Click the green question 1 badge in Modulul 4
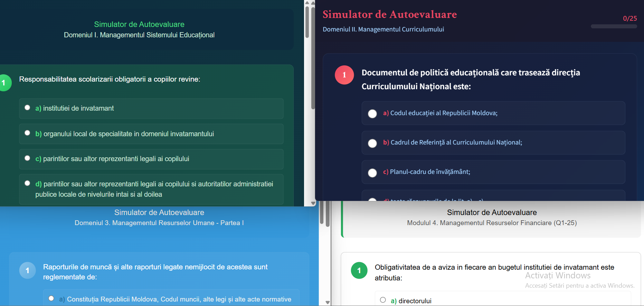Viewport: 644px width, 306px height. [359, 270]
